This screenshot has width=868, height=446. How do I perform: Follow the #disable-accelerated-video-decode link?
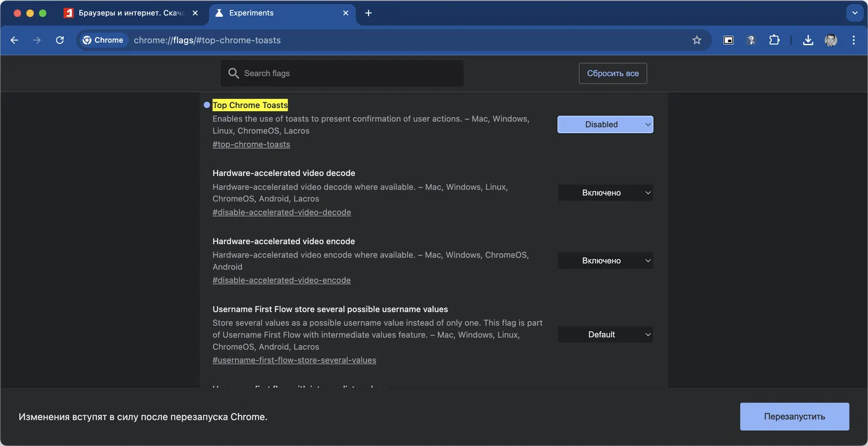click(x=282, y=212)
